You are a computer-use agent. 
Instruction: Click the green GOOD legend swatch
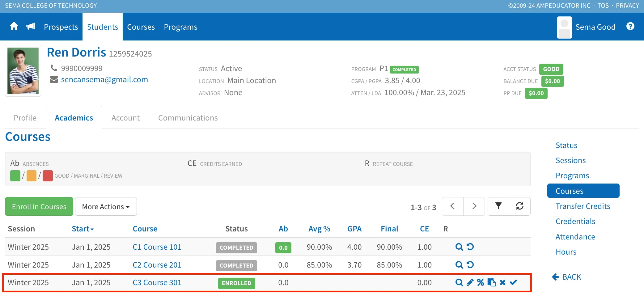[x=15, y=176]
